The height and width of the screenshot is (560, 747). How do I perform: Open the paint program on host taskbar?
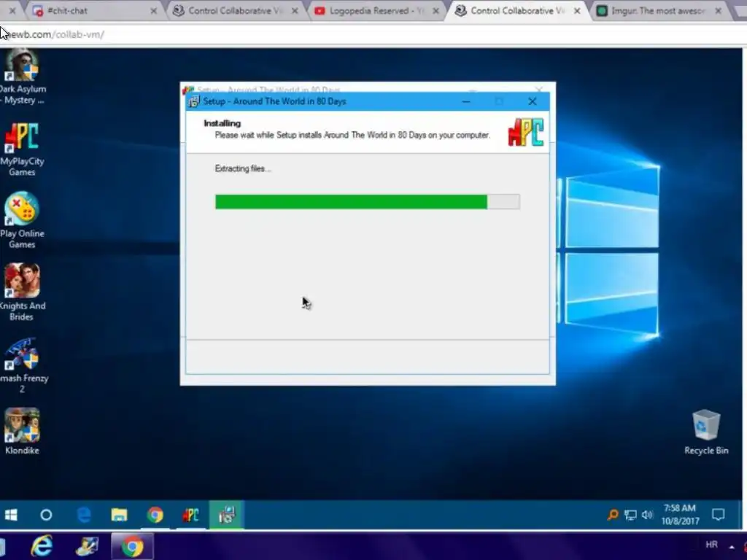(87, 546)
